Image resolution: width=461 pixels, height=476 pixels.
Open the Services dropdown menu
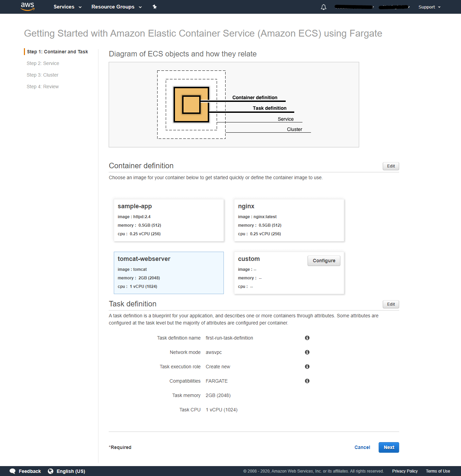(x=68, y=7)
